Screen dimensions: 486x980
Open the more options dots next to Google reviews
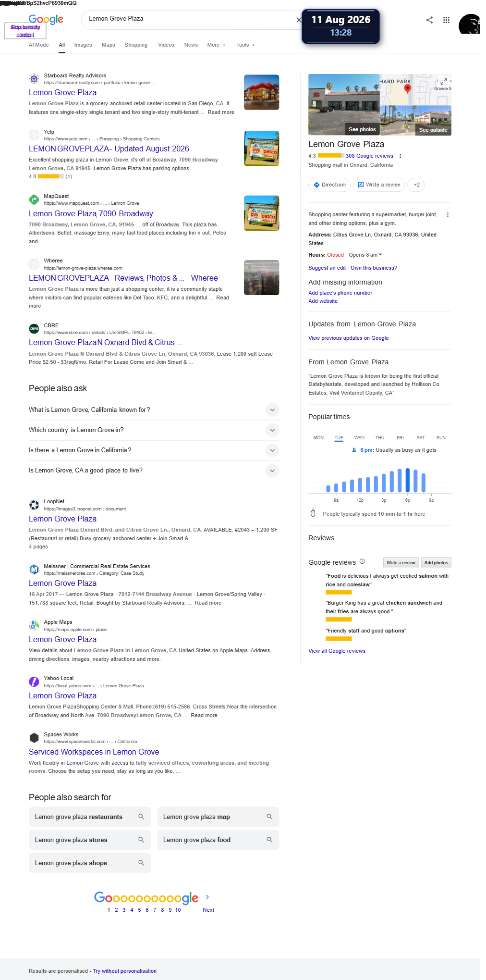pos(400,156)
